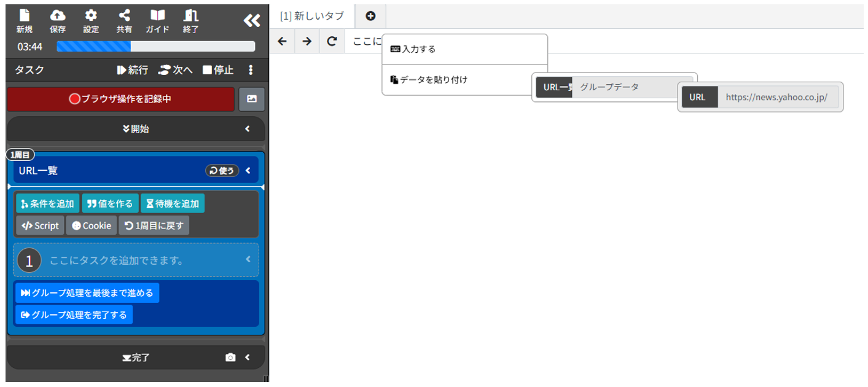Image resolution: width=868 pixels, height=387 pixels.
Task: Reload the page with the browser refresh icon
Action: (332, 41)
